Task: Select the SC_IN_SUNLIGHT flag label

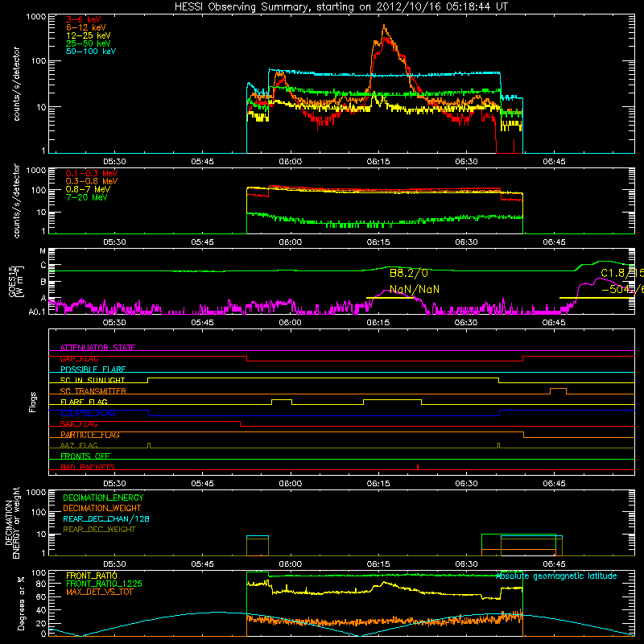Action: coord(93,380)
